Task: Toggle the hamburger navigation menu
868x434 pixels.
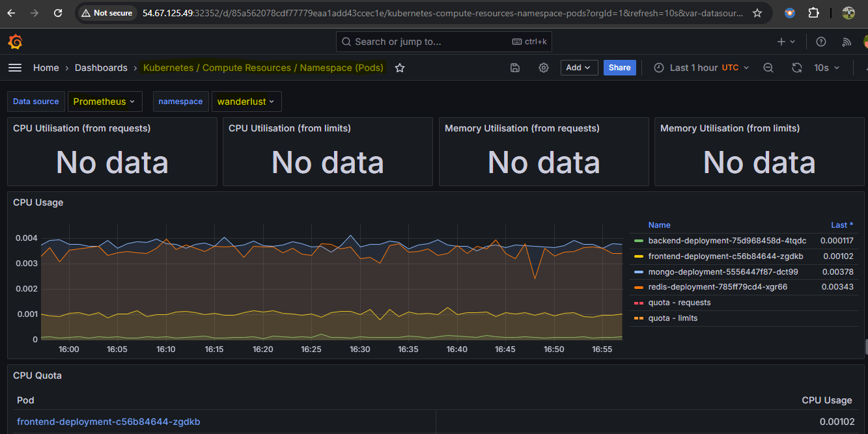Action: 15,68
